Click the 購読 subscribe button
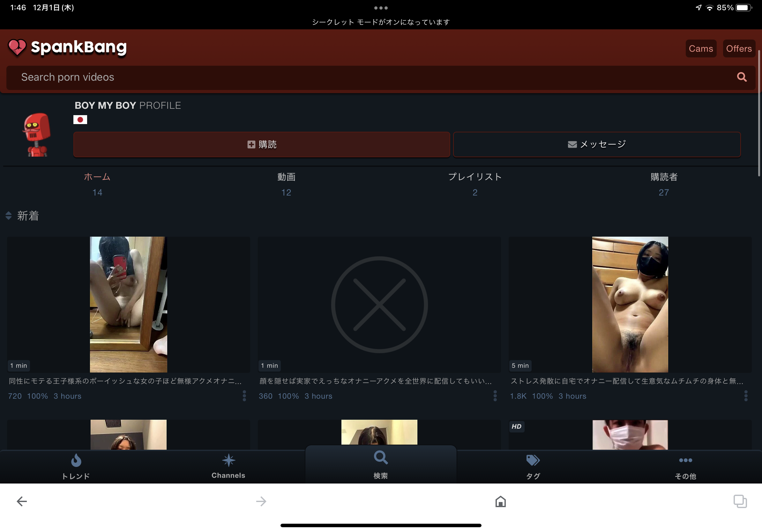 262,144
